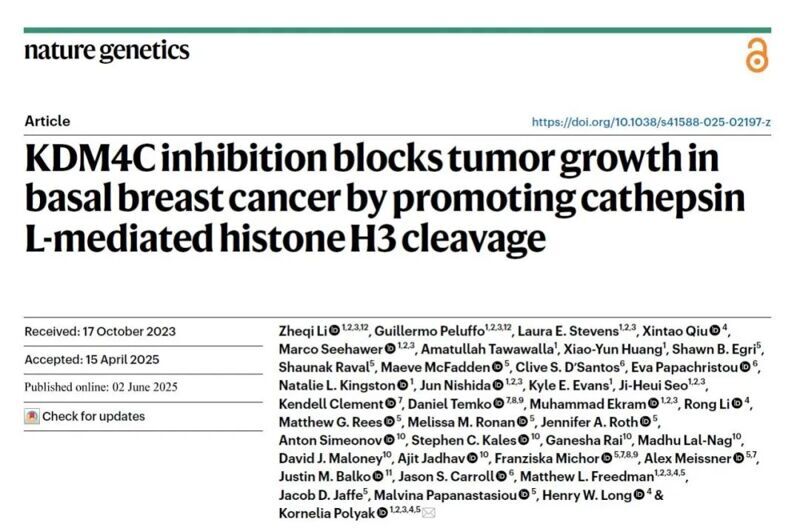
Task: Click the Check for updates badge icon
Action: (32, 416)
